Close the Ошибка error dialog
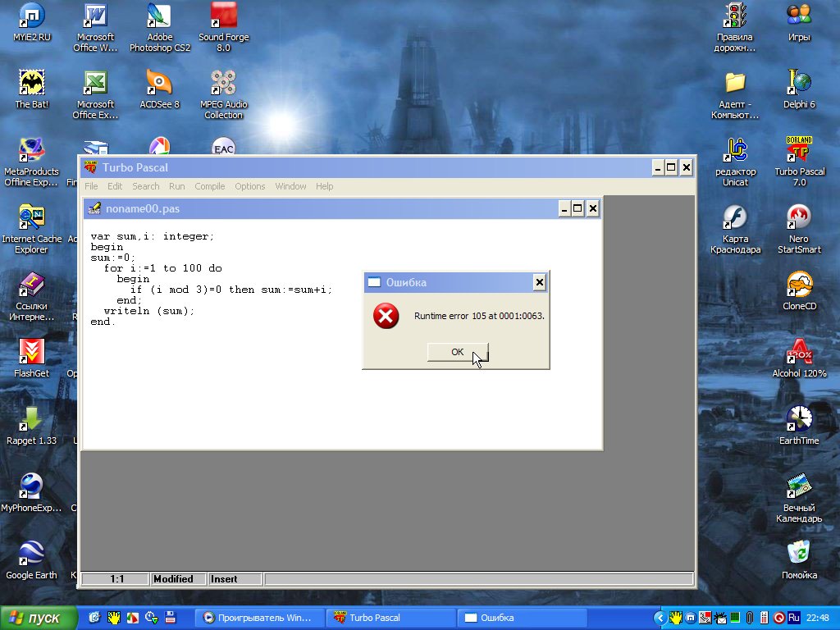 (539, 282)
